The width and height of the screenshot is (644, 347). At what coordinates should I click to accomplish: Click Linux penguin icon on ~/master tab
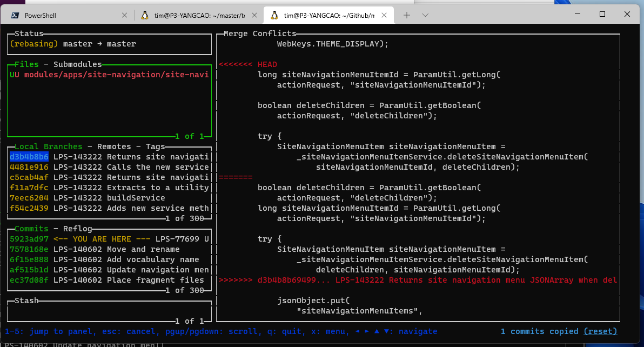pyautogui.click(x=145, y=15)
